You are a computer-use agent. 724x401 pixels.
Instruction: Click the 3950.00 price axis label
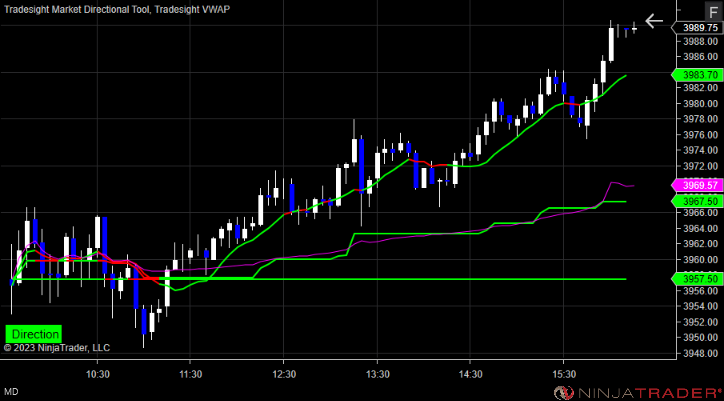(700, 337)
